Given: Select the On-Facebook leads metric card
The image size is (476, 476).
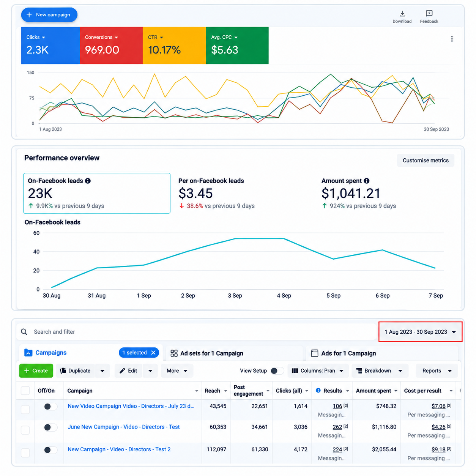Looking at the screenshot, I should [97, 193].
